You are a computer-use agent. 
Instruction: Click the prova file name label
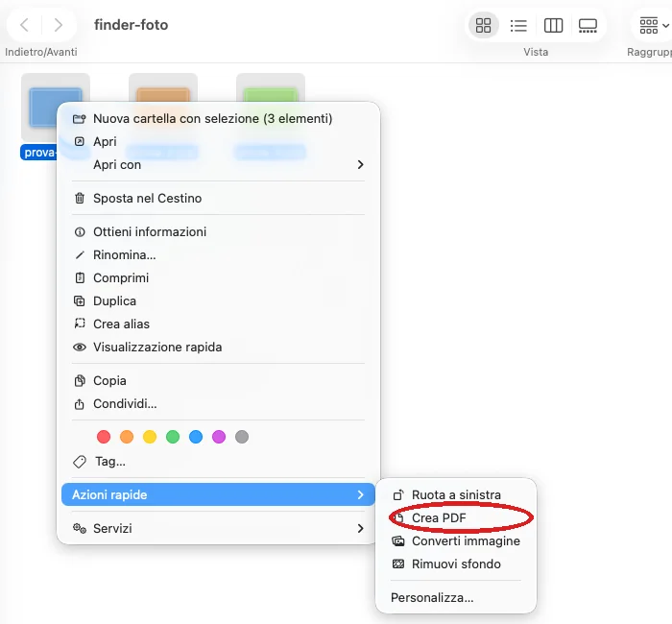point(38,153)
